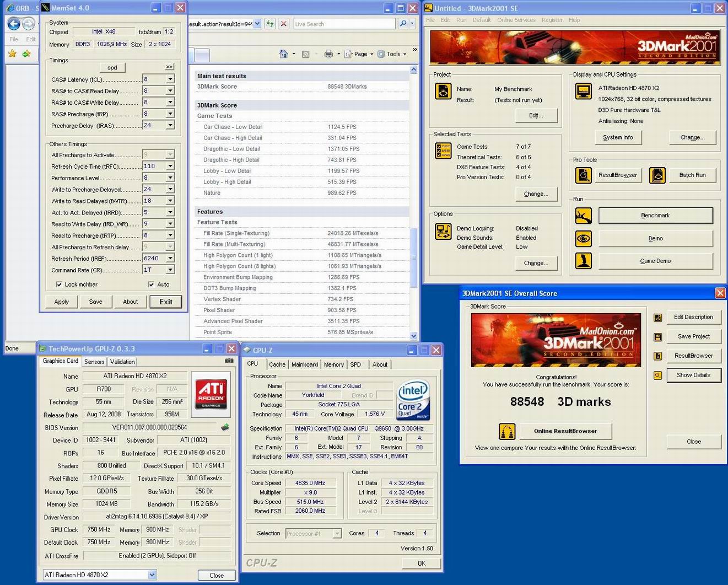Click the Favorites star icon
The width and height of the screenshot is (728, 585).
(12, 53)
